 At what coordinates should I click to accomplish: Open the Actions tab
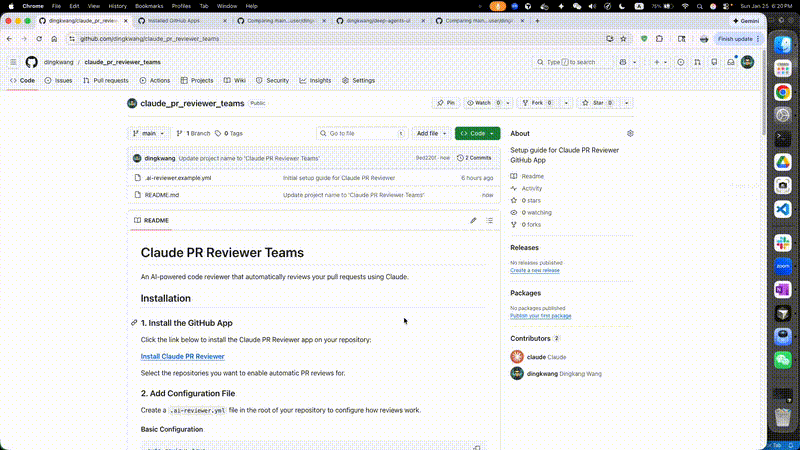[155, 81]
